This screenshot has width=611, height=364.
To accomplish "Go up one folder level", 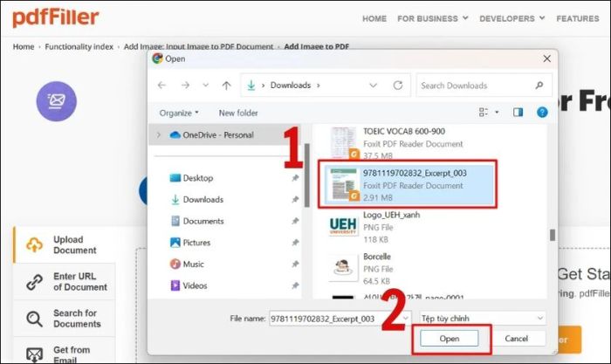I will coord(226,85).
